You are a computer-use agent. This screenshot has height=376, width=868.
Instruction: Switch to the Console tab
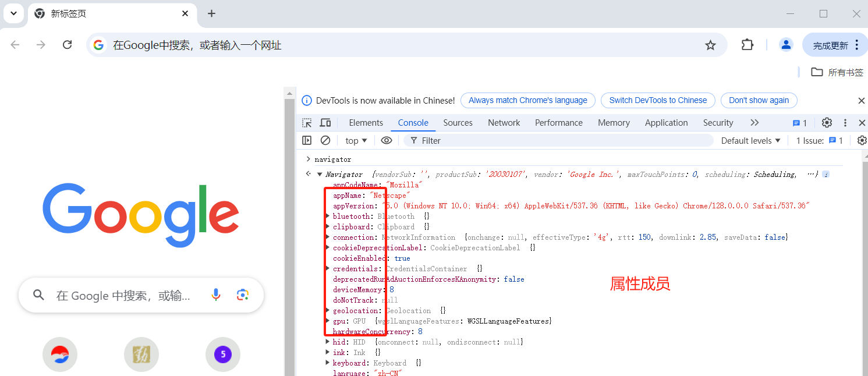click(x=413, y=123)
